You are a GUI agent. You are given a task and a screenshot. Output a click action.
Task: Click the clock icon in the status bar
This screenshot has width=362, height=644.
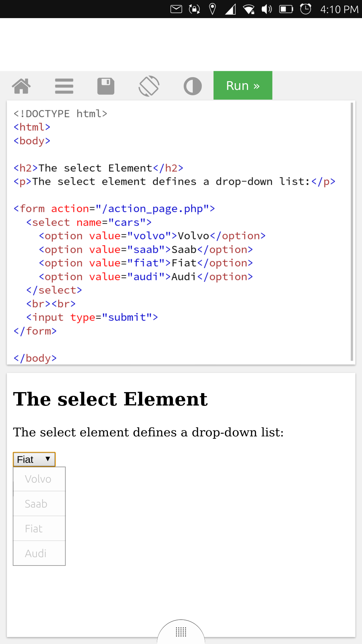point(306,9)
